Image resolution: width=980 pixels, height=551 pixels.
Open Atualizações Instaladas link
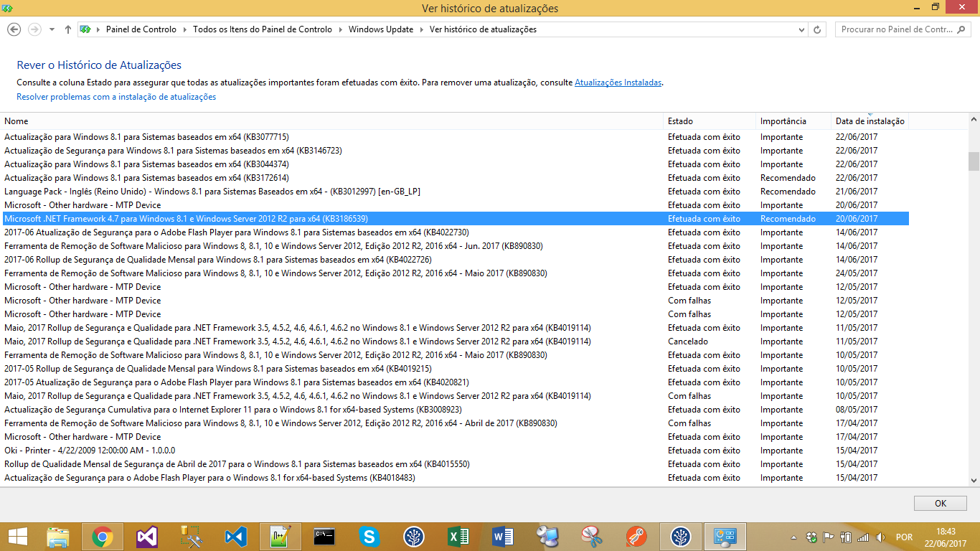tap(618, 83)
